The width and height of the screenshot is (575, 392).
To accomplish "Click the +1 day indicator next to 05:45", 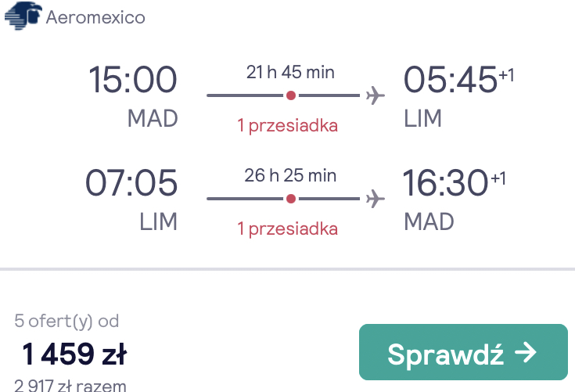I will tap(506, 75).
